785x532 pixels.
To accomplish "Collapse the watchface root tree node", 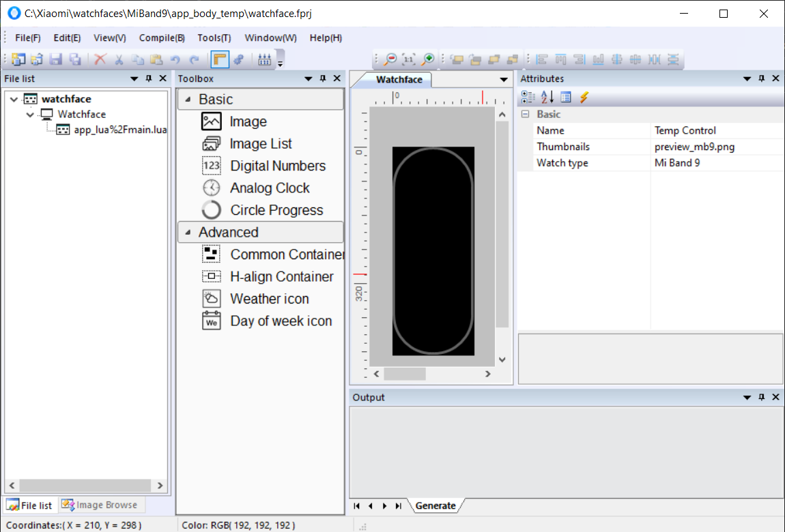I will click(x=14, y=100).
